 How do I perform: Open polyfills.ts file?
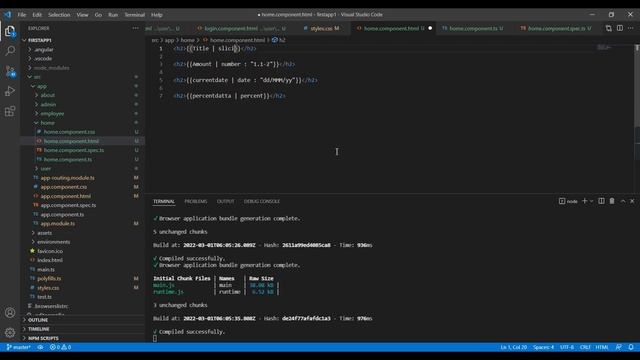[x=49, y=278]
